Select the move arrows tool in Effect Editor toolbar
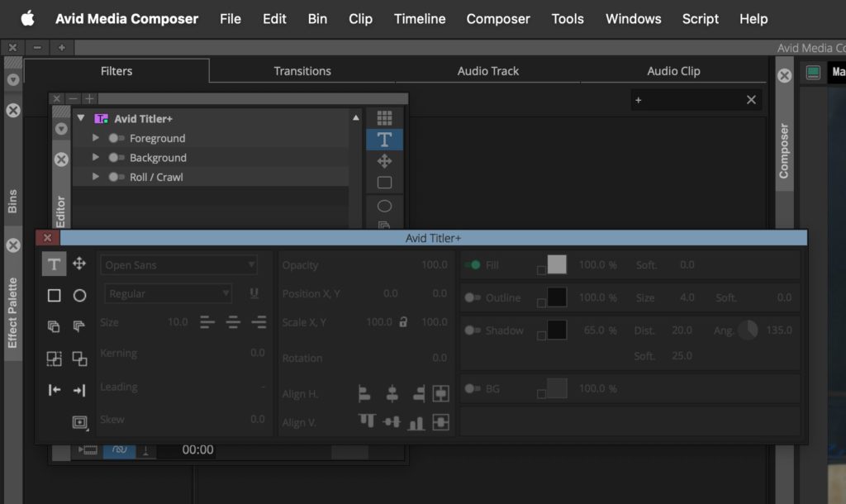846x504 pixels. (385, 161)
